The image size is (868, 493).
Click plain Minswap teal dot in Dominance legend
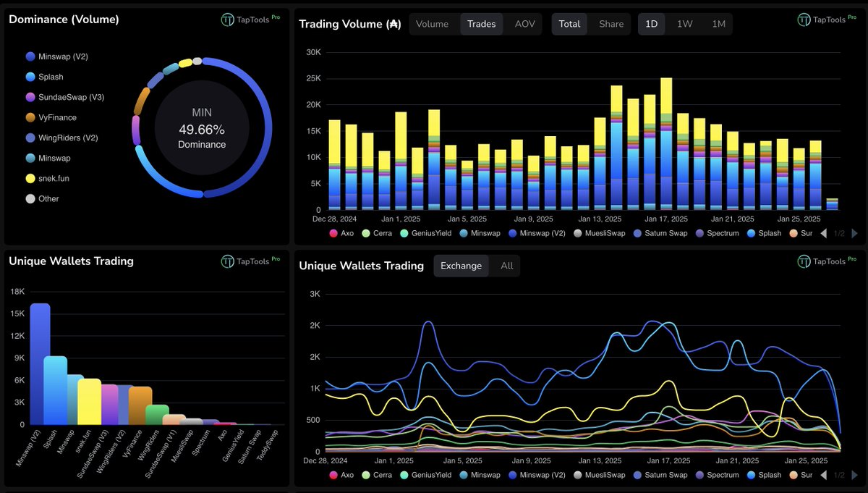(x=30, y=158)
